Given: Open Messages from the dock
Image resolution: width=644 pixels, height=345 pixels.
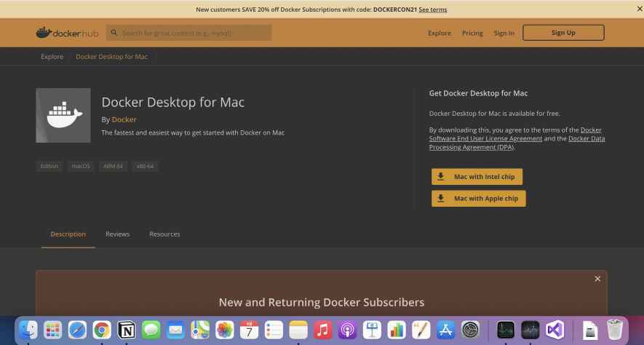Looking at the screenshot, I should pos(151,330).
